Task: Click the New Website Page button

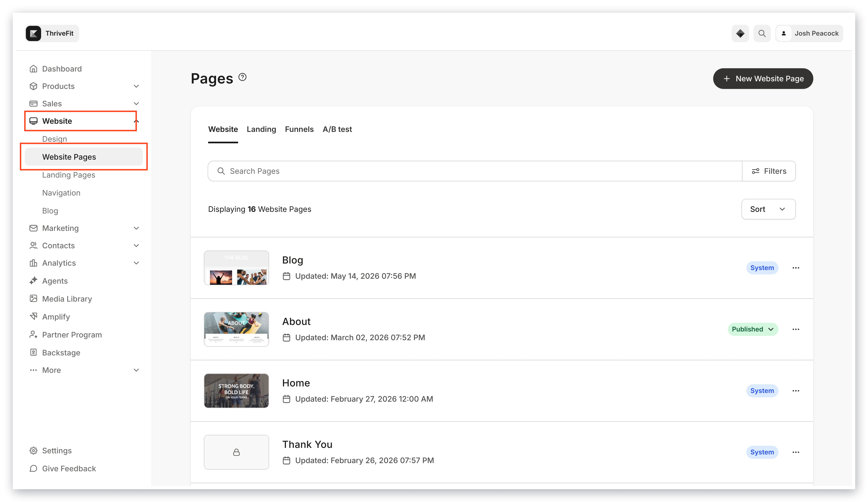Action: pos(763,79)
